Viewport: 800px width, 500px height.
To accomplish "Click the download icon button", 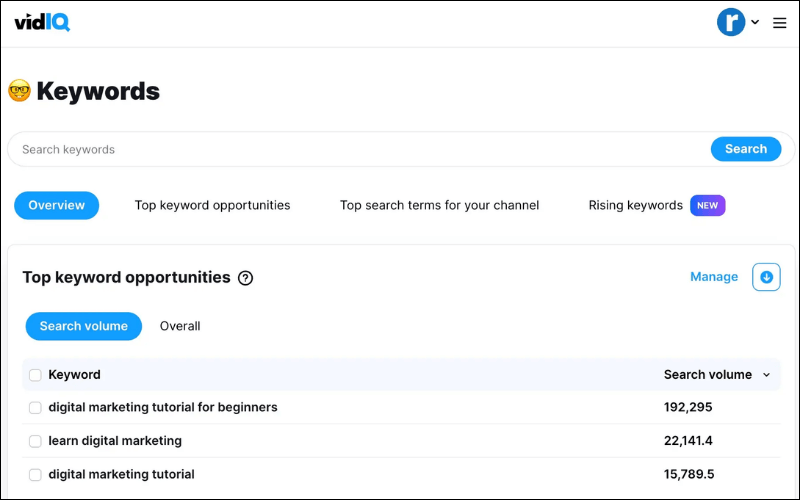I will [x=766, y=277].
